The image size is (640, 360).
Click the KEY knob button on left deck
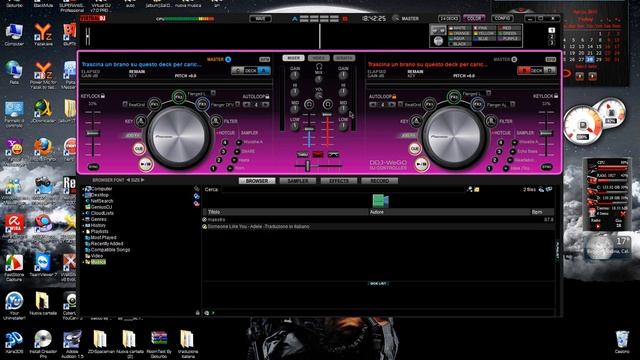pos(141,121)
